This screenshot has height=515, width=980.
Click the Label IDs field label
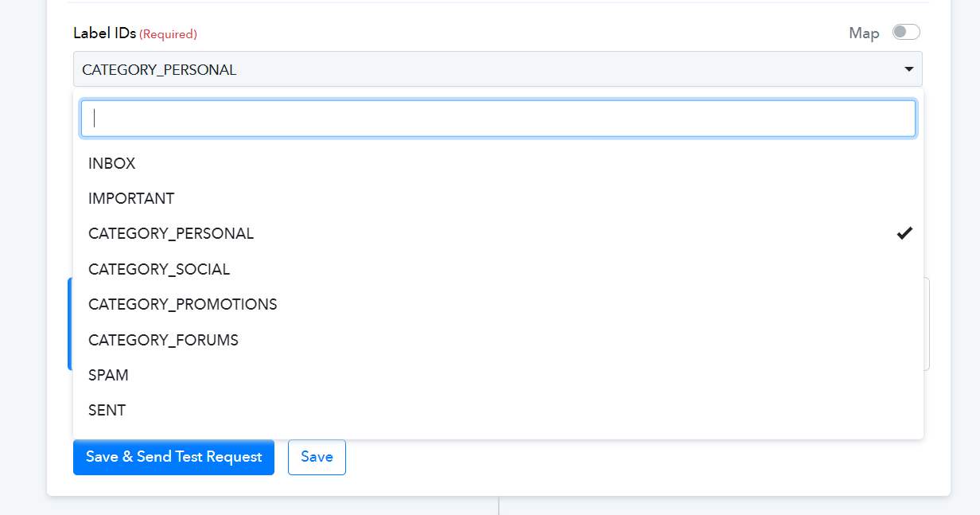coord(105,33)
